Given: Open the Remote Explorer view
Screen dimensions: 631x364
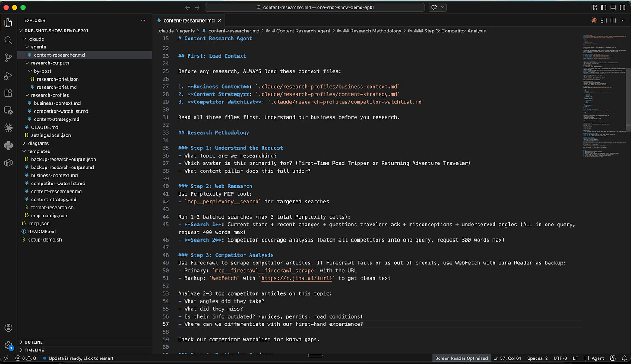Looking at the screenshot, I should tap(8, 110).
